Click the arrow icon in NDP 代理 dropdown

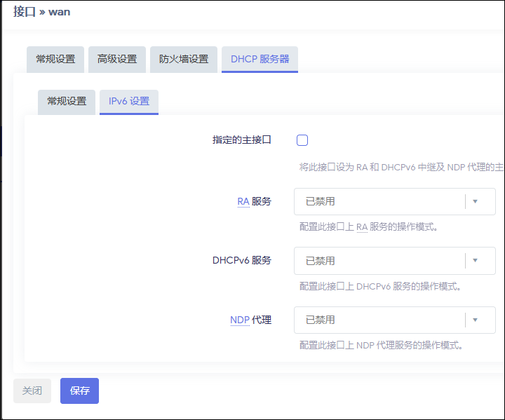pos(475,320)
